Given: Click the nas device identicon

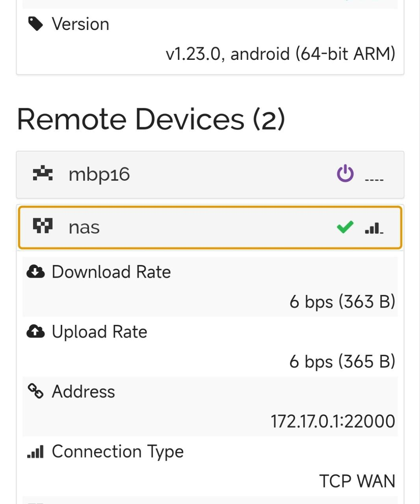Looking at the screenshot, I should point(43,226).
